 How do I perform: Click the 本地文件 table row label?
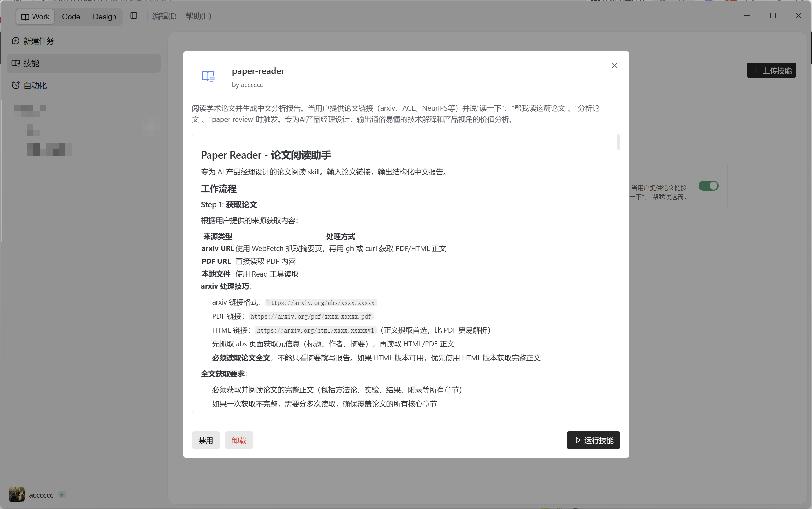click(216, 274)
